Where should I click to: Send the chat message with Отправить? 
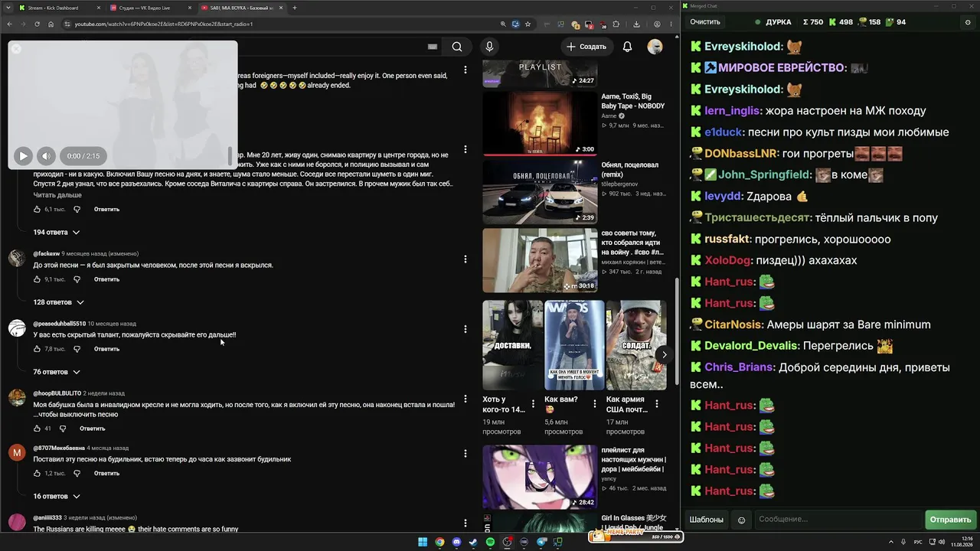click(x=950, y=520)
